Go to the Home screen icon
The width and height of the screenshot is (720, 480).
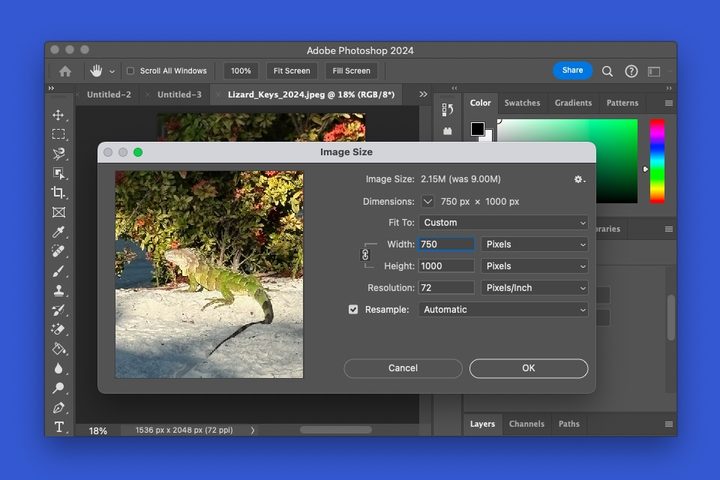pyautogui.click(x=65, y=71)
